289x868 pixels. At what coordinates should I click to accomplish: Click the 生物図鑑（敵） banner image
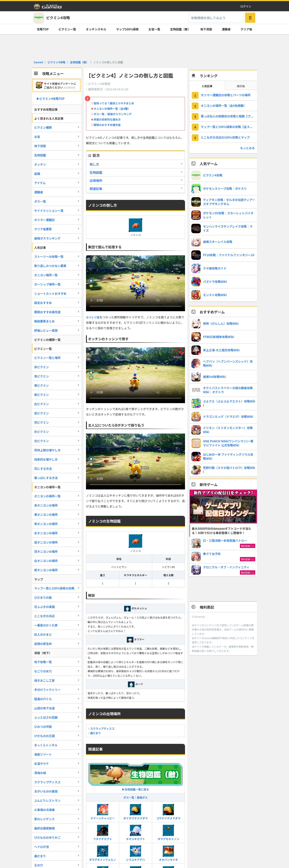coord(135,774)
